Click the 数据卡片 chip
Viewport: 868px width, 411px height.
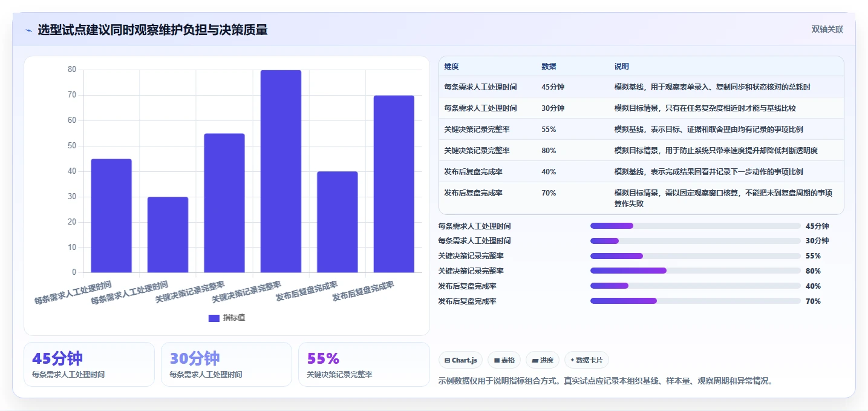[586, 360]
